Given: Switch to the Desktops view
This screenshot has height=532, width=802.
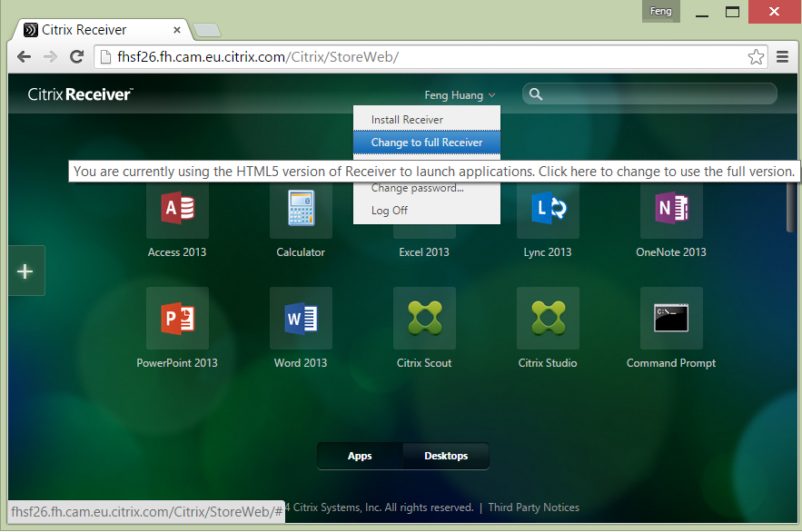Looking at the screenshot, I should (x=446, y=456).
